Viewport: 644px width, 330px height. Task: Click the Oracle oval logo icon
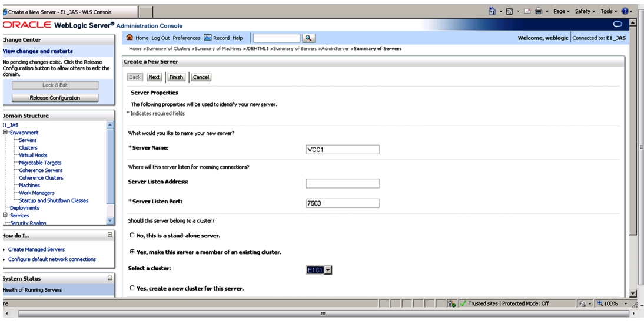[x=618, y=24]
